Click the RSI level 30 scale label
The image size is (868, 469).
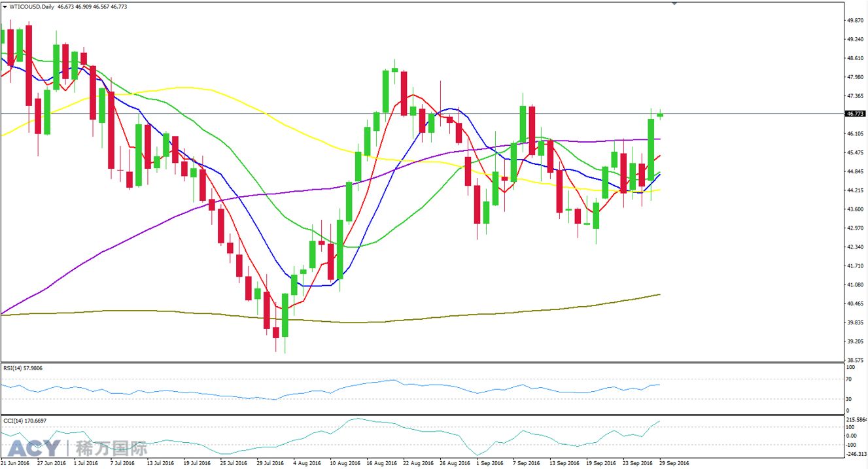(x=848, y=399)
